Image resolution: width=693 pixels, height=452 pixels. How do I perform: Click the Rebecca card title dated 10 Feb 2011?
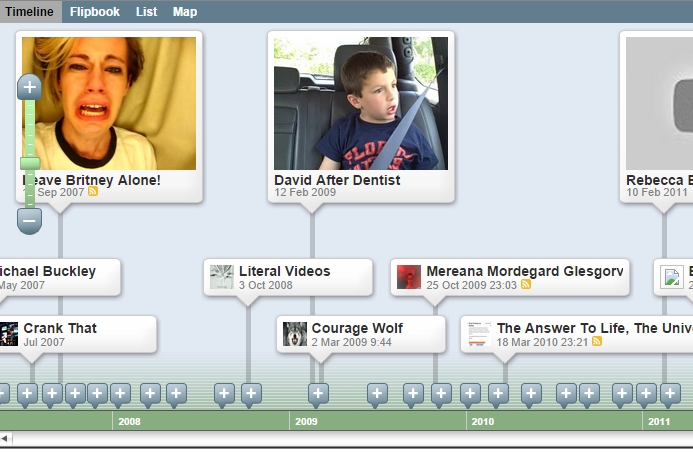[659, 180]
